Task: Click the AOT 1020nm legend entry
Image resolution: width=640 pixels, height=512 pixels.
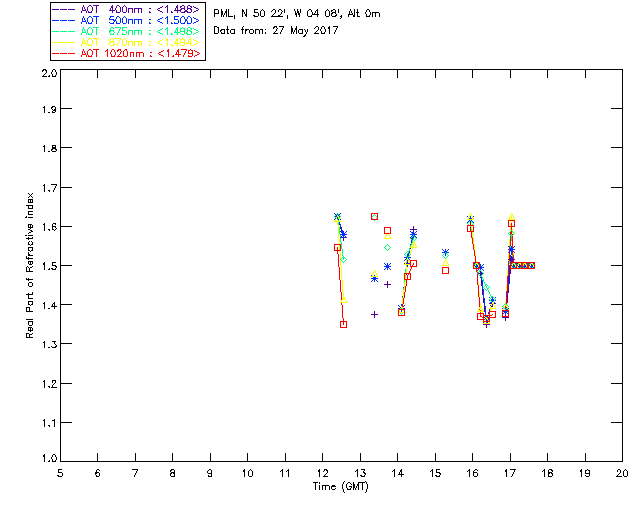Action: (127, 53)
